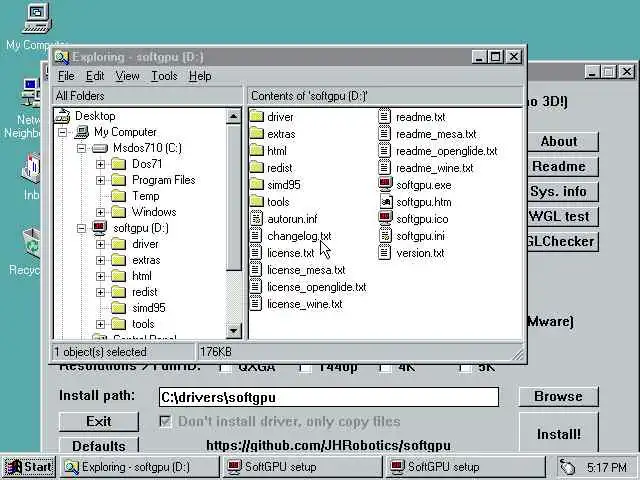Select the license.txt file icon

click(x=256, y=253)
